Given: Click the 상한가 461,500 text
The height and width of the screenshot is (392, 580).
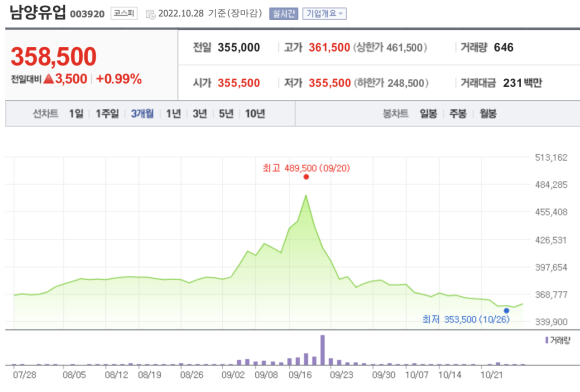Looking at the screenshot, I should [x=390, y=47].
